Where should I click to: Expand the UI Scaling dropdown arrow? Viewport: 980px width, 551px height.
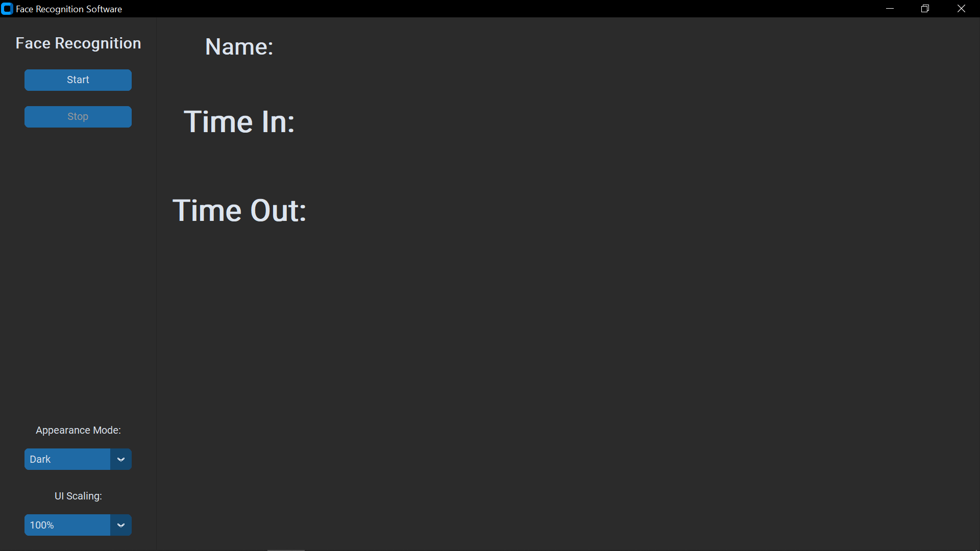pos(121,525)
